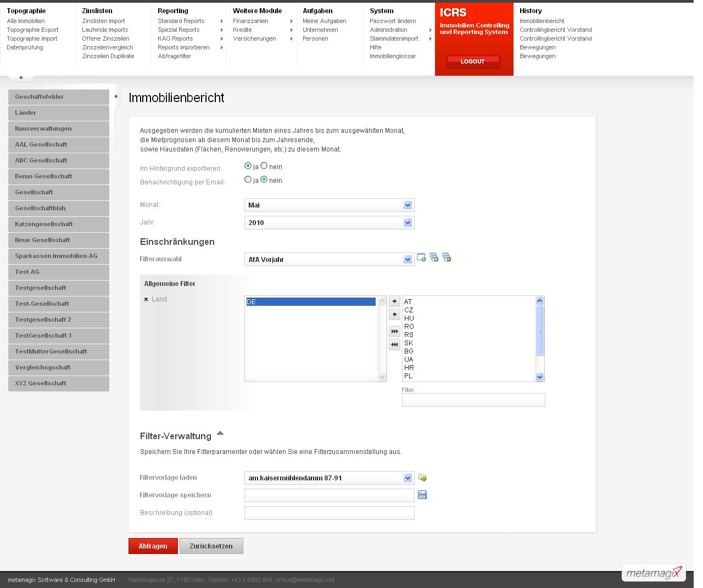The height and width of the screenshot is (588, 703).
Task: Save filter template with the disk icon
Action: coord(422,495)
